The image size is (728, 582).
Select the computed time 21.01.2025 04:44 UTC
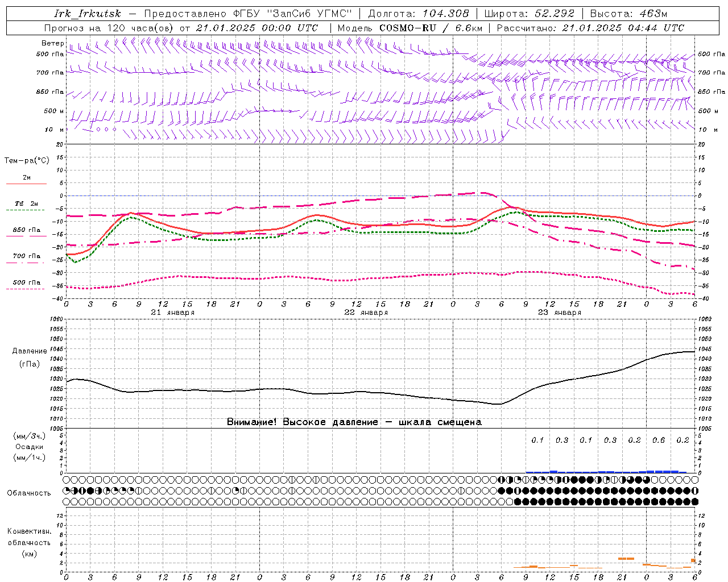pyautogui.click(x=623, y=28)
